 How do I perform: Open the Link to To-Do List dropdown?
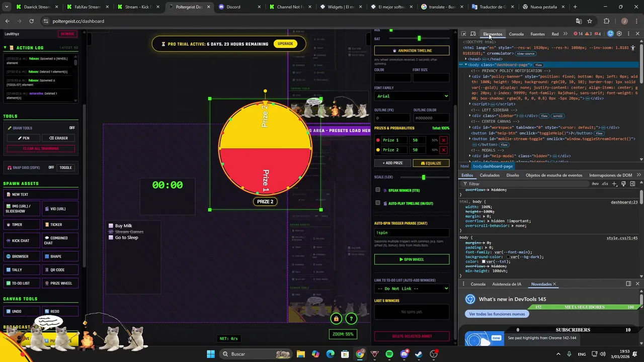412,289
